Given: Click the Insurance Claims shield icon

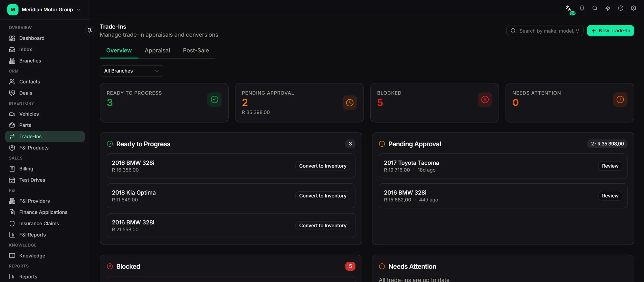Looking at the screenshot, I should [12, 223].
